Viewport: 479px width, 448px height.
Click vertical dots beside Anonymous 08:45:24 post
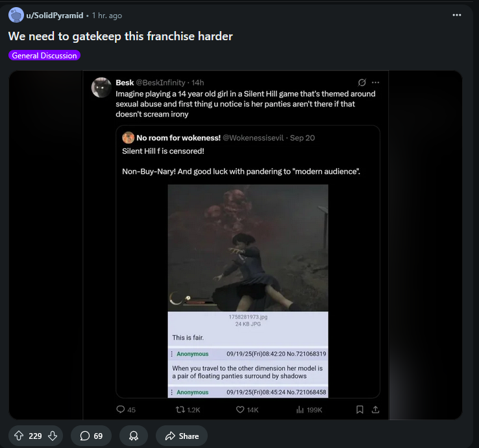pyautogui.click(x=171, y=392)
